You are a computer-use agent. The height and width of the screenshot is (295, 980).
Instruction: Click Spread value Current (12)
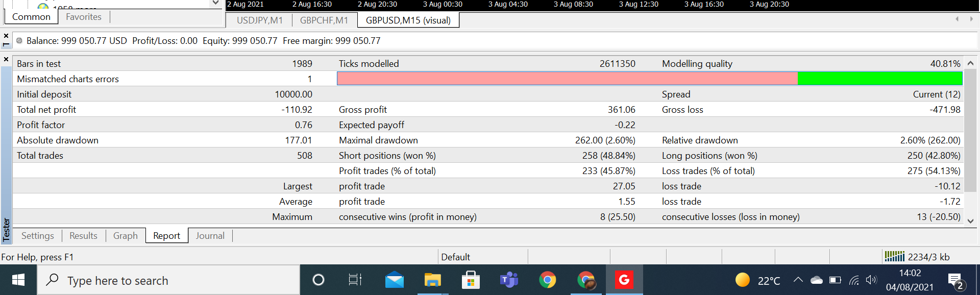tap(937, 94)
